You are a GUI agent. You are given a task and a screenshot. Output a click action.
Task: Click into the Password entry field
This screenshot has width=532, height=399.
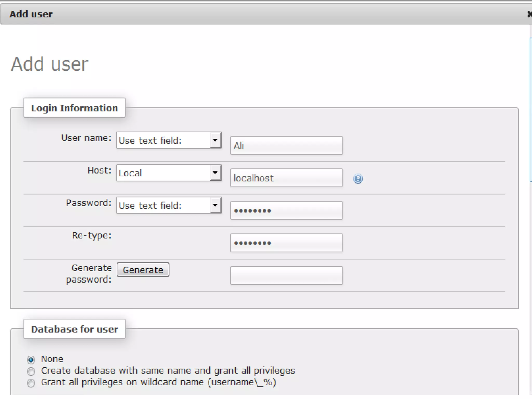(286, 210)
